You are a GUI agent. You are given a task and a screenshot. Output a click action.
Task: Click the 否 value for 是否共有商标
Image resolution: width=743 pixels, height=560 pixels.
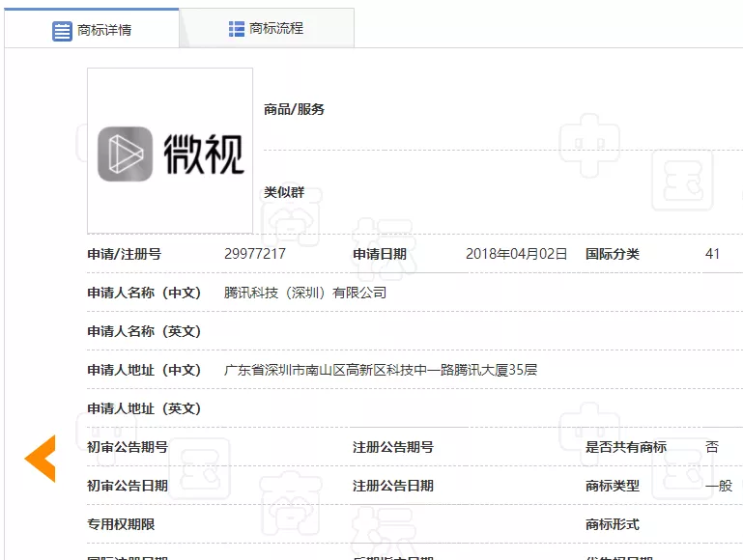712,447
